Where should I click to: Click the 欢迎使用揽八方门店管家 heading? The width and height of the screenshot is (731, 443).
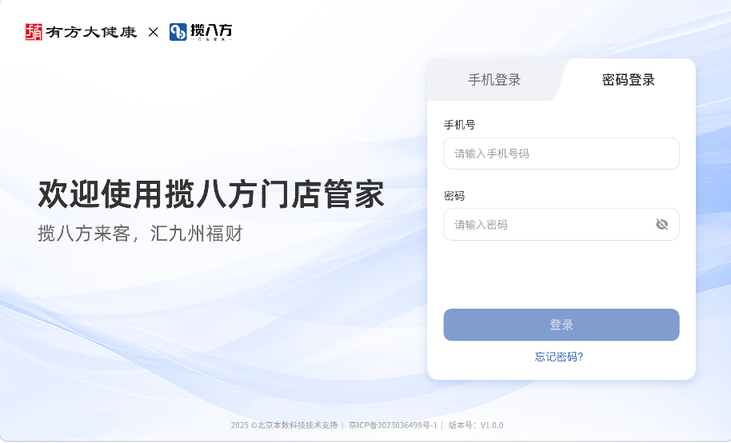[211, 194]
